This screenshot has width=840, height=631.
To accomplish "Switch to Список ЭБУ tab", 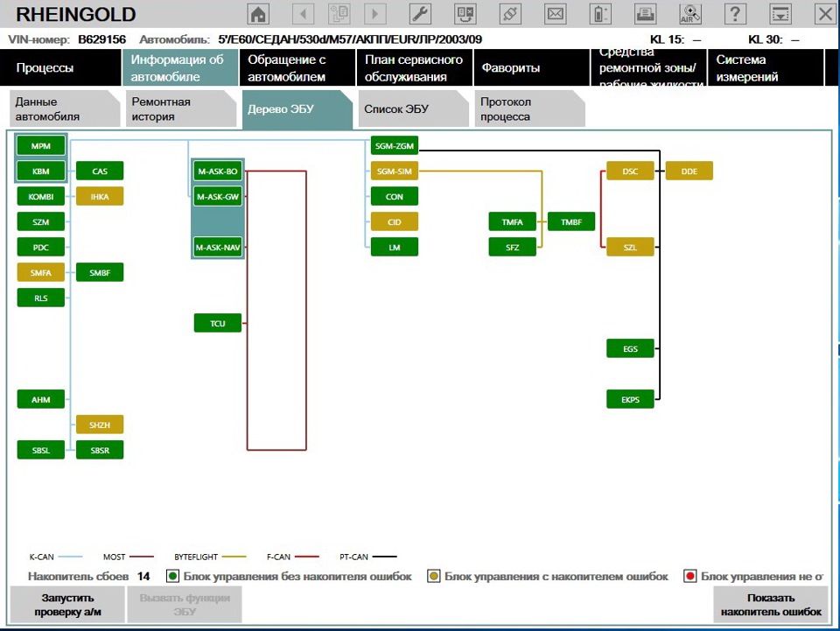I will pos(414,109).
